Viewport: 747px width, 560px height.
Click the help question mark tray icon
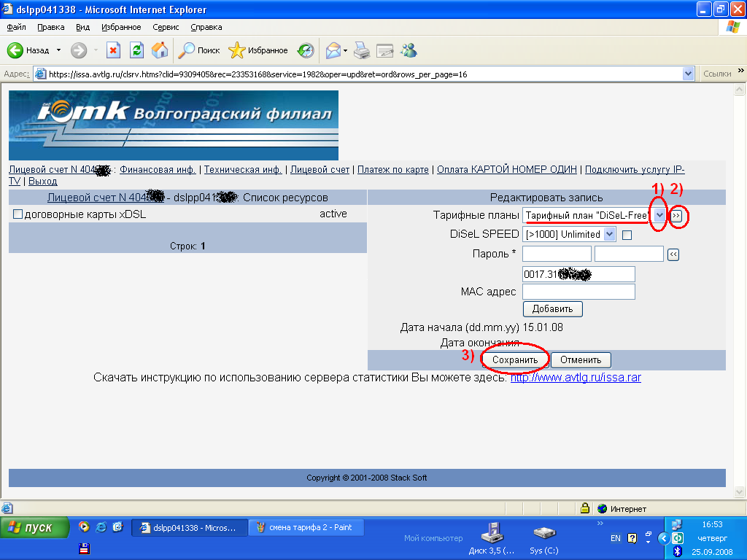(632, 538)
